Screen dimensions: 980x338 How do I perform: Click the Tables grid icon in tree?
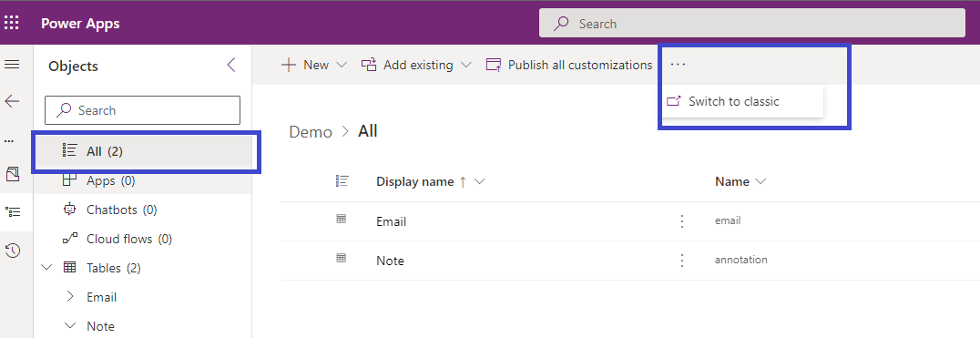[69, 268]
